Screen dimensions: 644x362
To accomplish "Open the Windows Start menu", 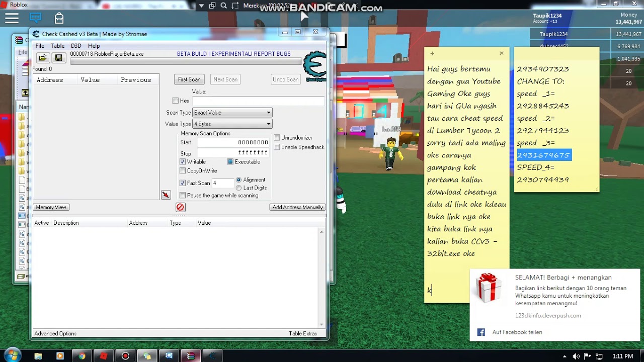I will click(12, 356).
